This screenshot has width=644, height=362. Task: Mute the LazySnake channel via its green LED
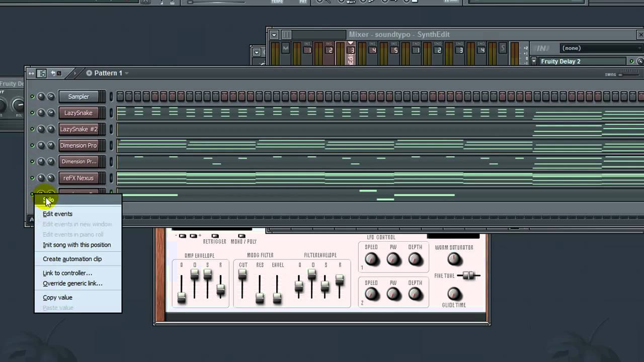(32, 113)
